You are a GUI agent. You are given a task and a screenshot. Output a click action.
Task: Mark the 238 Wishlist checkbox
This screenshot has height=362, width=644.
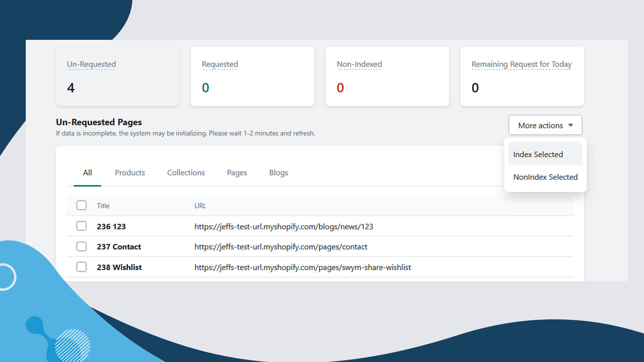[x=82, y=267]
